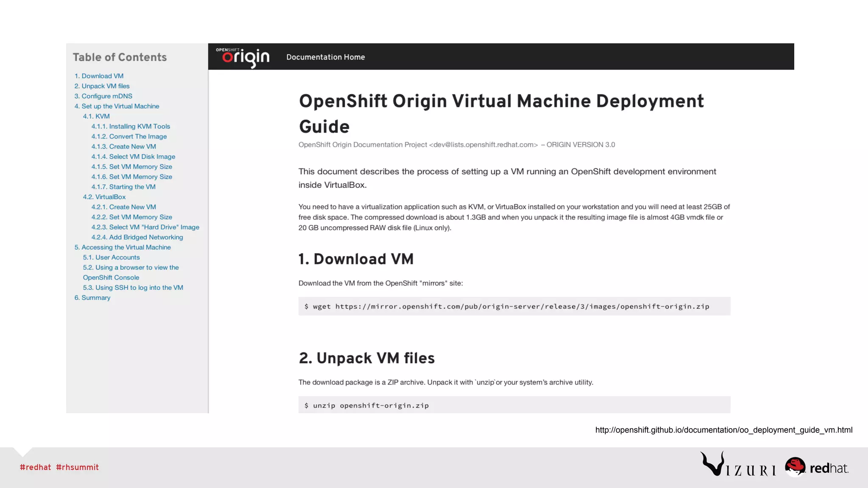Click the #redhat hashtag
868x488 pixels.
tap(35, 467)
